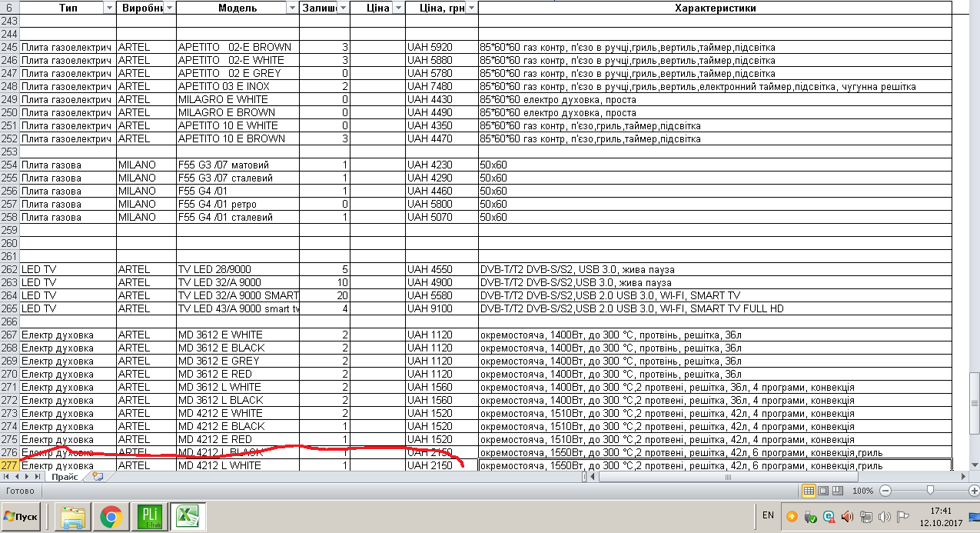Select row 262 header

click(9, 269)
